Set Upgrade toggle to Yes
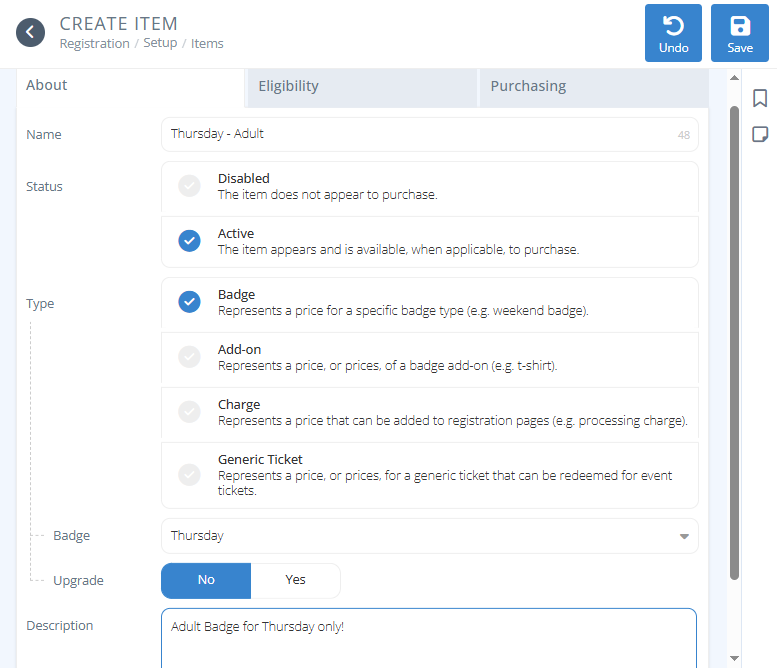Viewport: 777px width, 668px height. tap(295, 580)
